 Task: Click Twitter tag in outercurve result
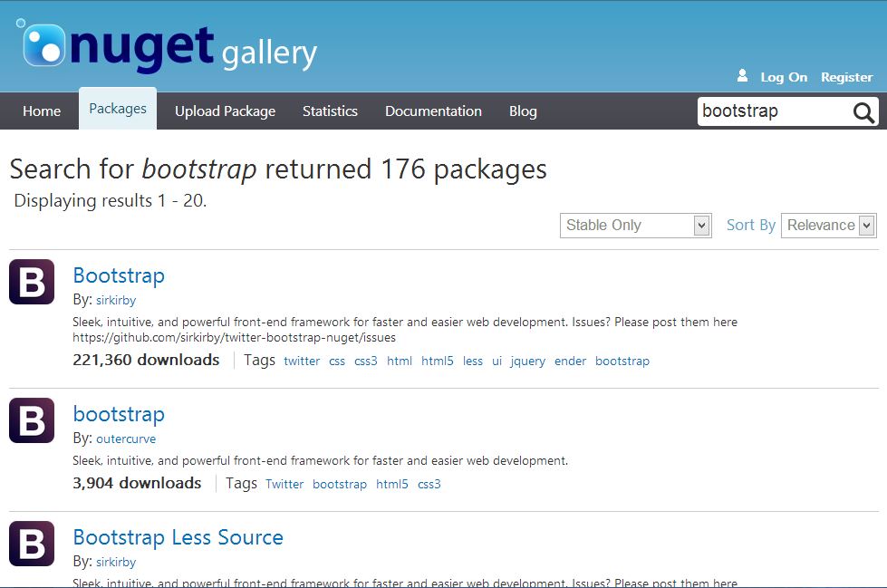coord(284,485)
